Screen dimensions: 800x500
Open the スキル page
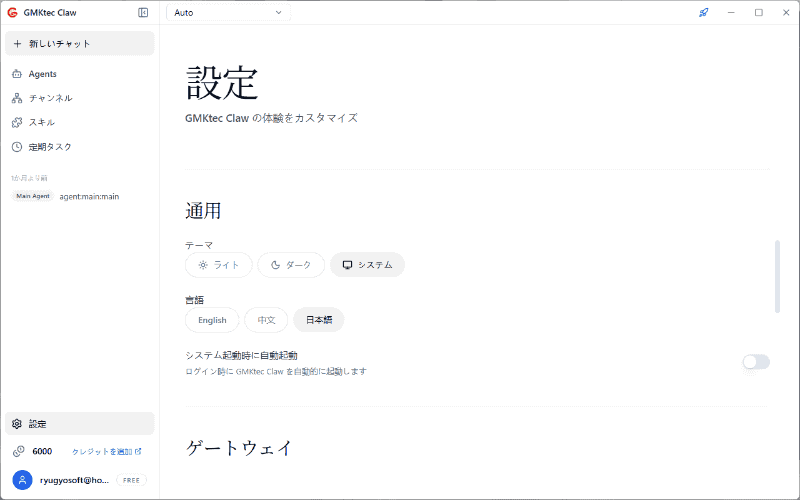point(80,122)
